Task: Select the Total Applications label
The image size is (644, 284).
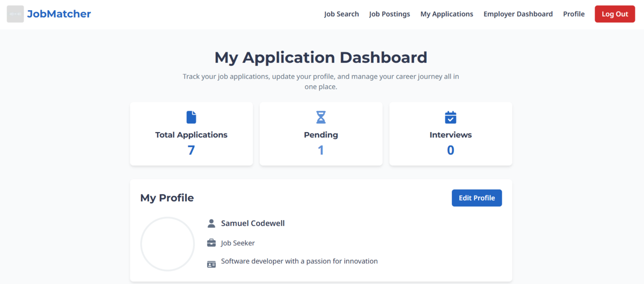Action: pos(191,135)
